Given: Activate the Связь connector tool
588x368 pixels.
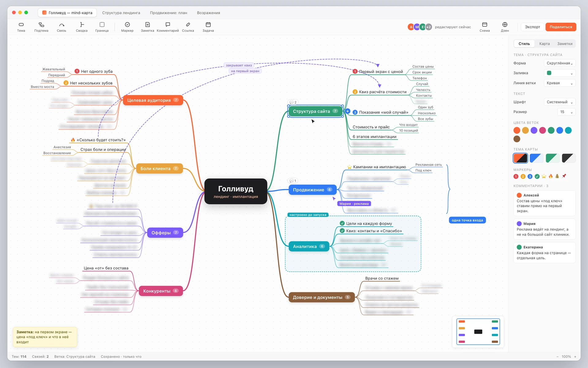Looking at the screenshot, I should tap(62, 27).
